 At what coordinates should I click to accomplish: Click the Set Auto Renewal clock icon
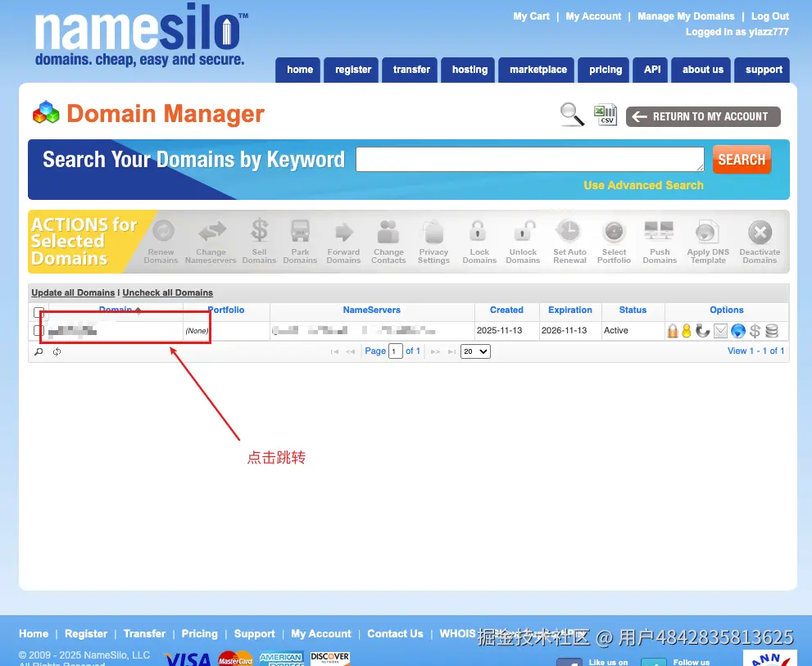pyautogui.click(x=569, y=231)
